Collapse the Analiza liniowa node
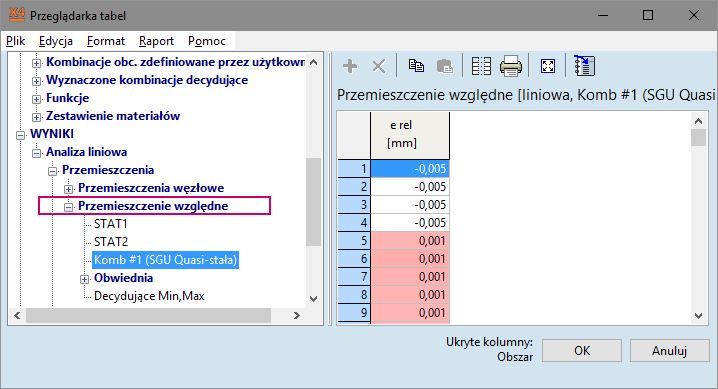 pos(36,153)
